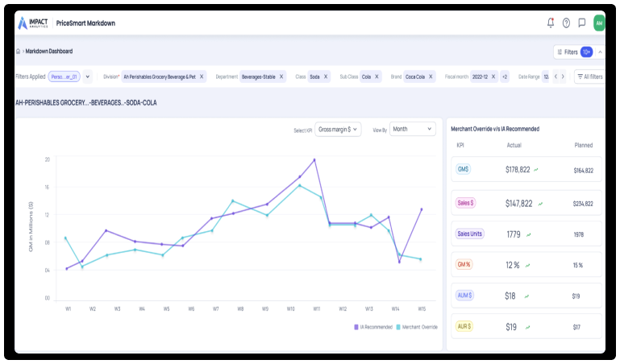Remove the Division filter chip with X

[x=202, y=77]
